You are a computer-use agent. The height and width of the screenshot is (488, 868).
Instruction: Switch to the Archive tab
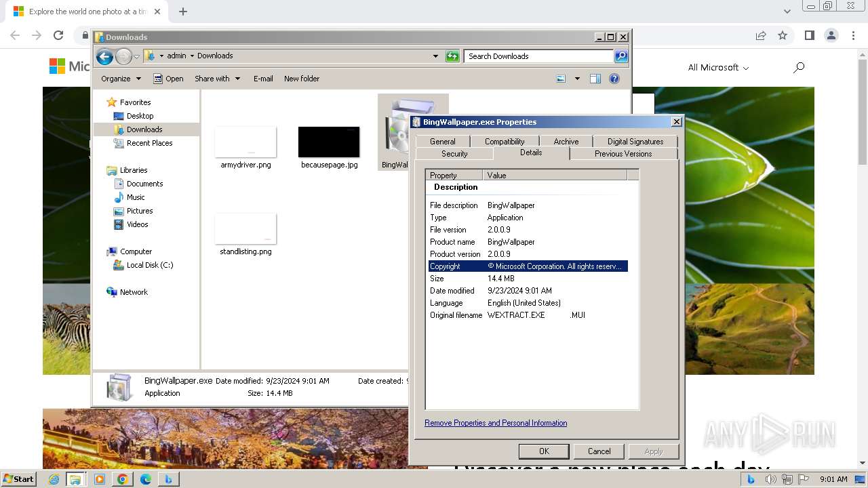[566, 141]
